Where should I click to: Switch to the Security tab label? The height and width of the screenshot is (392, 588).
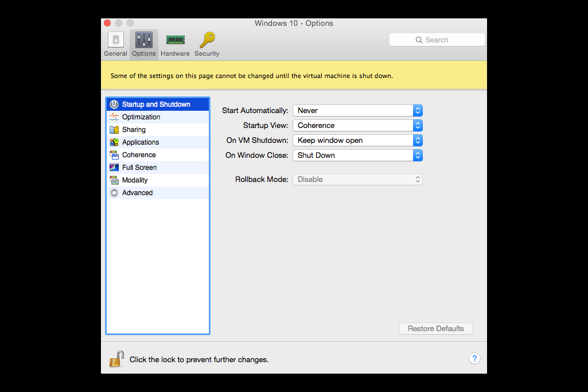point(207,53)
